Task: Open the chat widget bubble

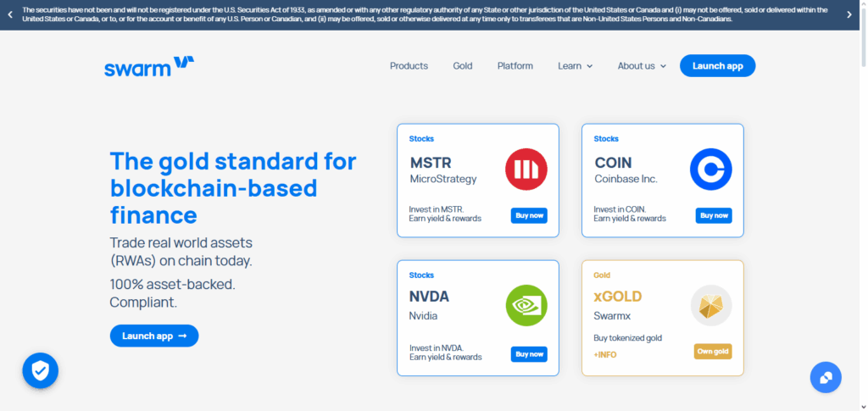Action: (x=826, y=377)
